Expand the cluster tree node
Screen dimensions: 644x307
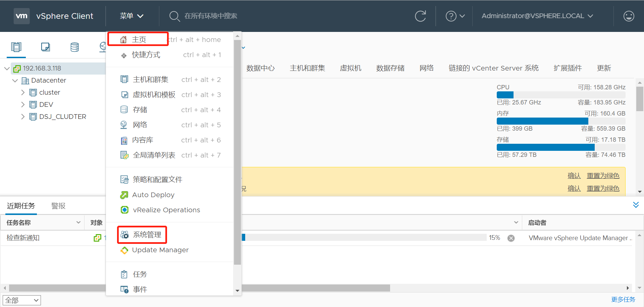pyautogui.click(x=23, y=92)
